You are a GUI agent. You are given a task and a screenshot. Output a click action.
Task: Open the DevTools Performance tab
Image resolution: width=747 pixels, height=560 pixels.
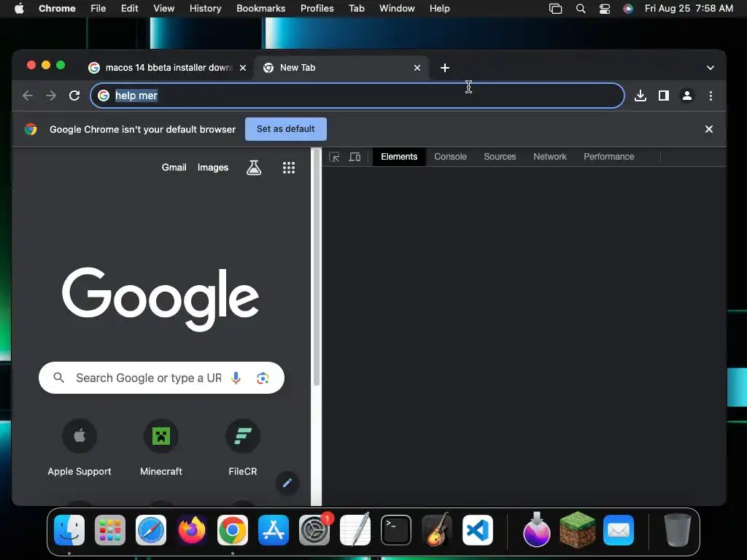(x=609, y=157)
